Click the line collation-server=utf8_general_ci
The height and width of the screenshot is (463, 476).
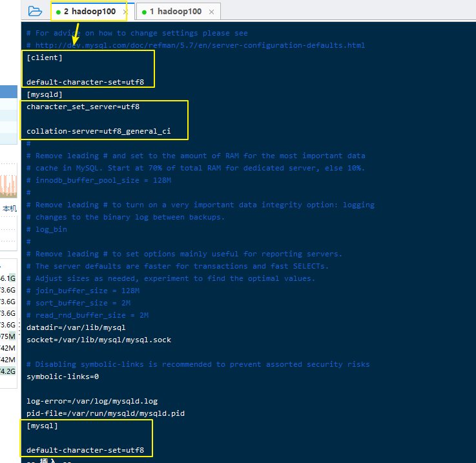pyautogui.click(x=98, y=131)
